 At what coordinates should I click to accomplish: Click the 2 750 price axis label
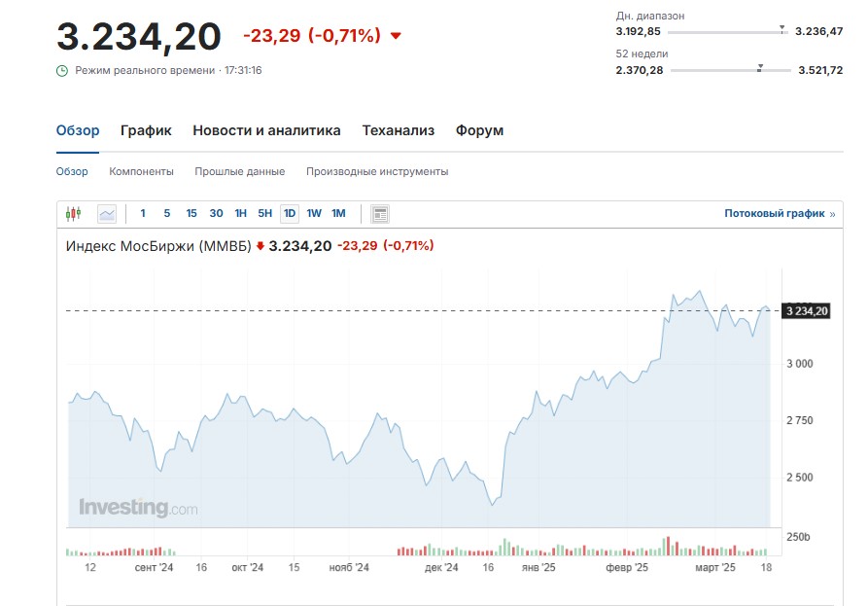pyautogui.click(x=800, y=420)
